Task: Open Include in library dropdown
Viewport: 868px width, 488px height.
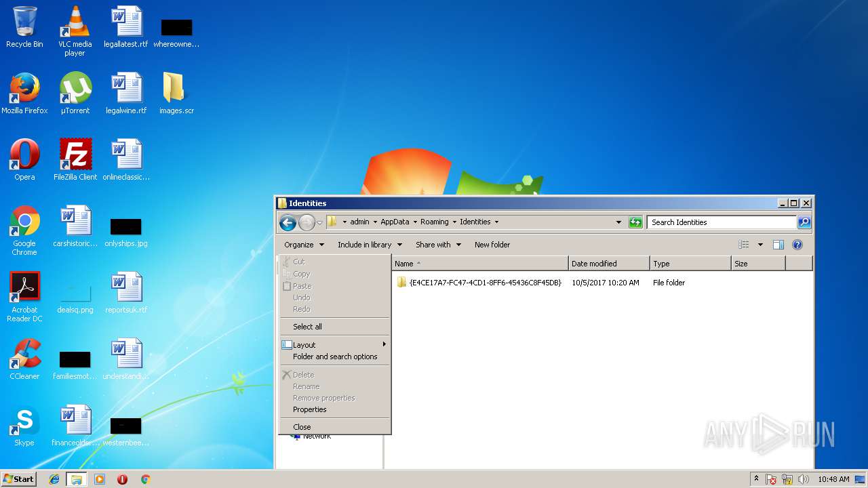Action: [370, 245]
